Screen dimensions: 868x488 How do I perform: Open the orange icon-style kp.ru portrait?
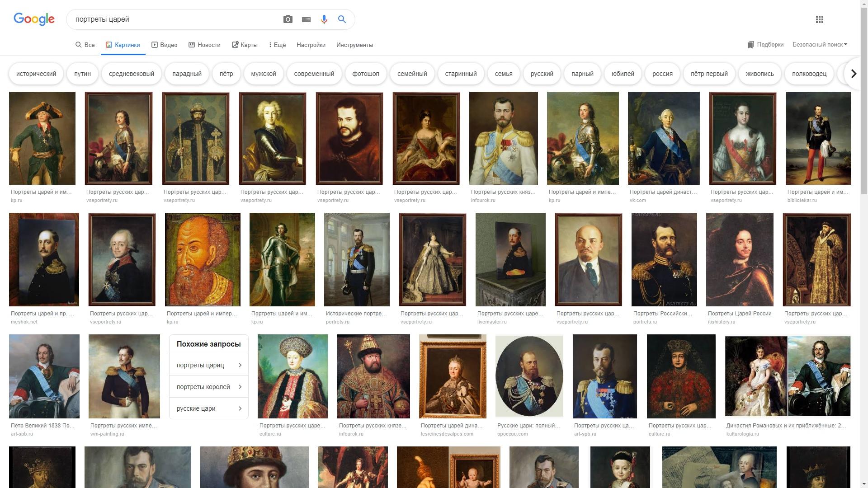click(x=203, y=259)
